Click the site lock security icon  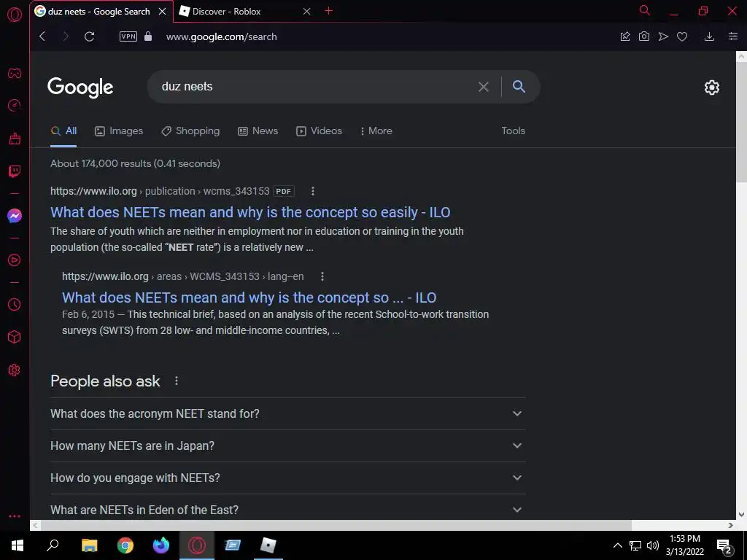[148, 36]
